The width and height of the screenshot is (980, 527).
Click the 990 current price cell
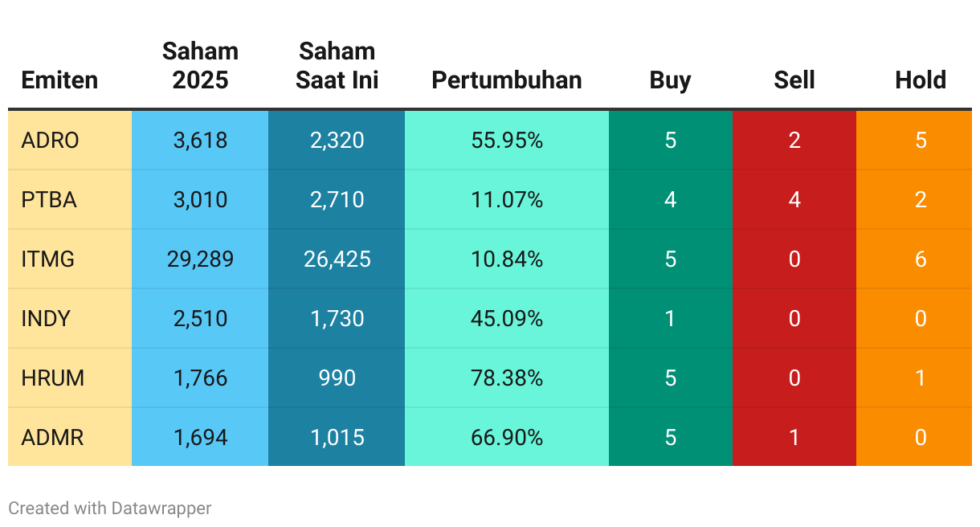pos(337,378)
